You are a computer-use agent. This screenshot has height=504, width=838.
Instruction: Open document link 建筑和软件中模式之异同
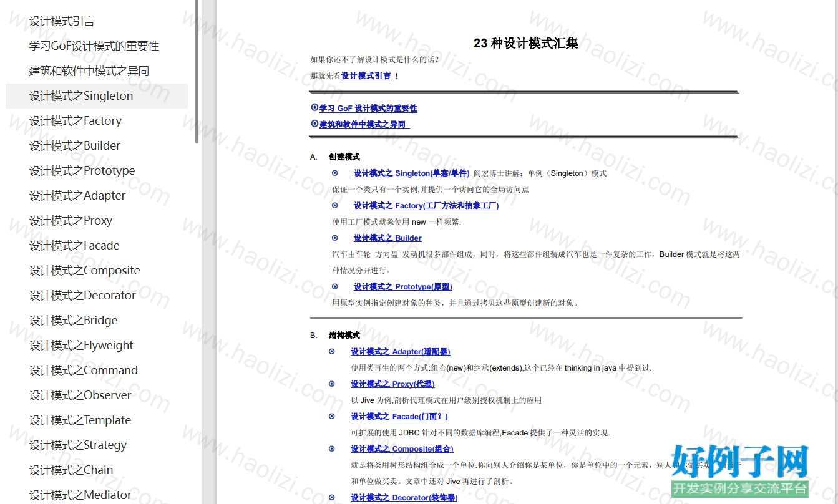[x=364, y=124]
